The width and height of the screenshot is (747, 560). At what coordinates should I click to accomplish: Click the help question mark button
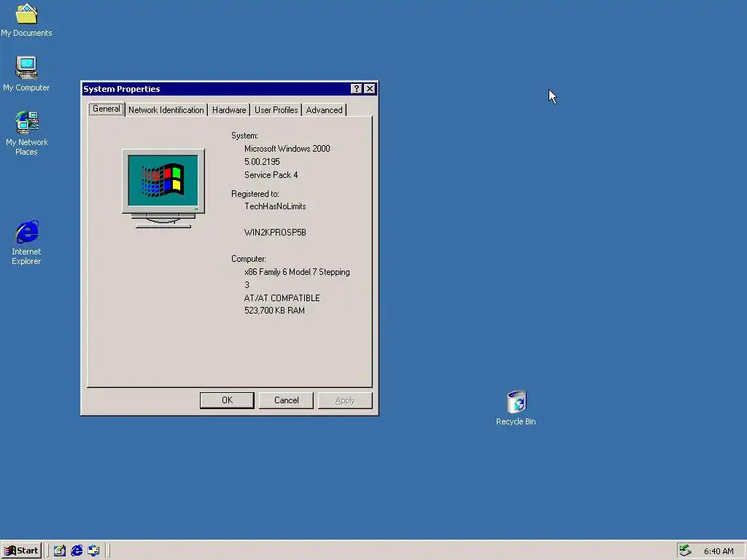point(356,88)
